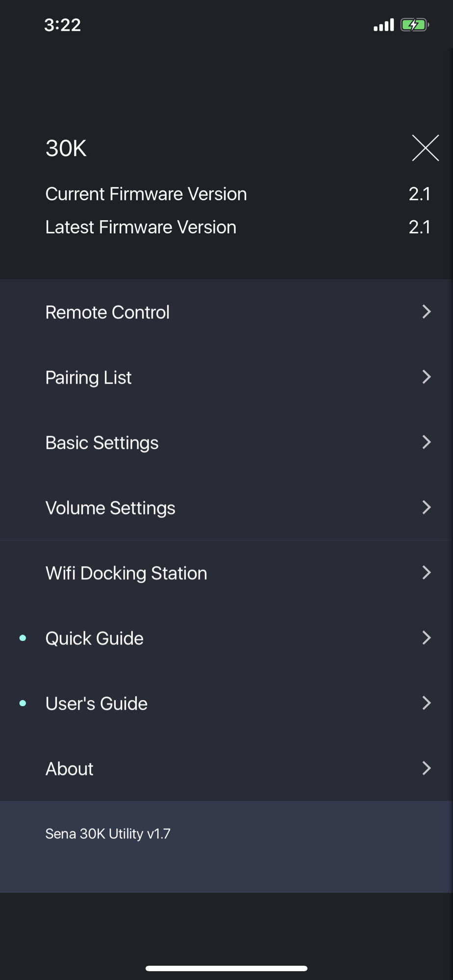This screenshot has width=453, height=980.
Task: Tap the teal dot beside Quick Guide
Action: (x=23, y=638)
